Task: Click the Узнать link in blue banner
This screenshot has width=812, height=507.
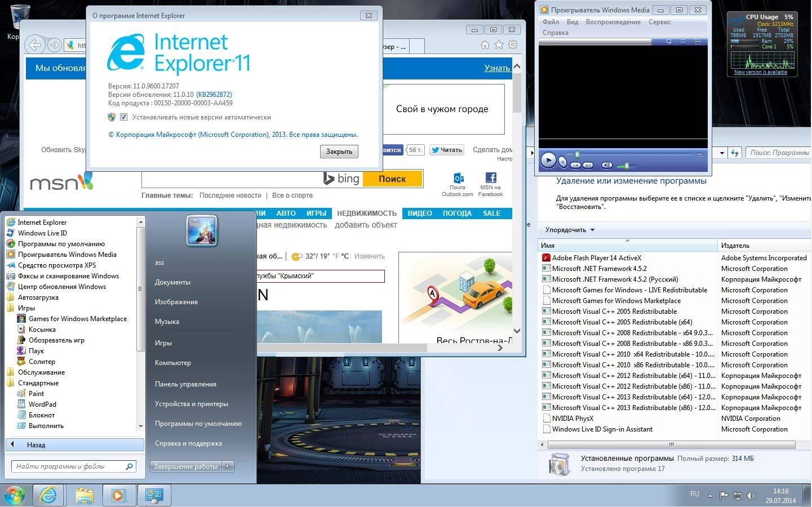Action: pos(497,68)
